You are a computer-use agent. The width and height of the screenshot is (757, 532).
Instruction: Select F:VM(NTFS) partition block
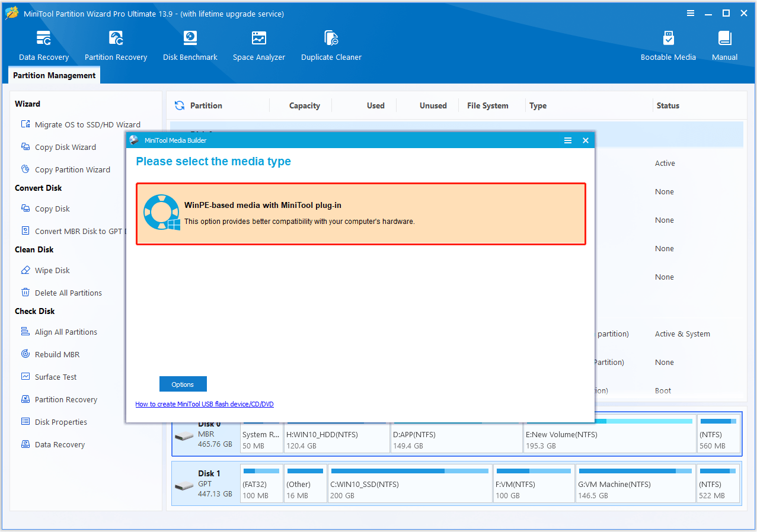[534, 484]
